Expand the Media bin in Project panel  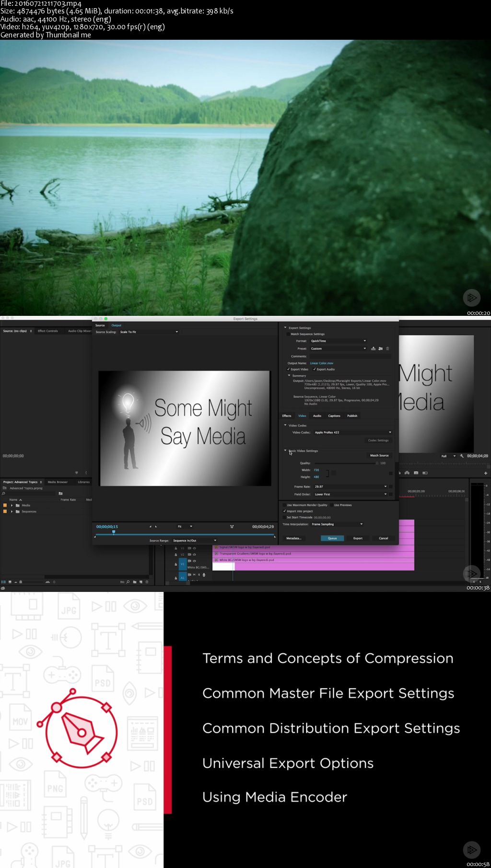click(x=12, y=505)
